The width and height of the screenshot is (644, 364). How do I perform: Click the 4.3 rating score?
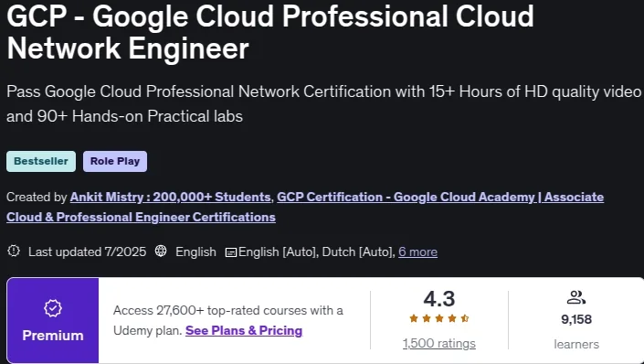(439, 299)
